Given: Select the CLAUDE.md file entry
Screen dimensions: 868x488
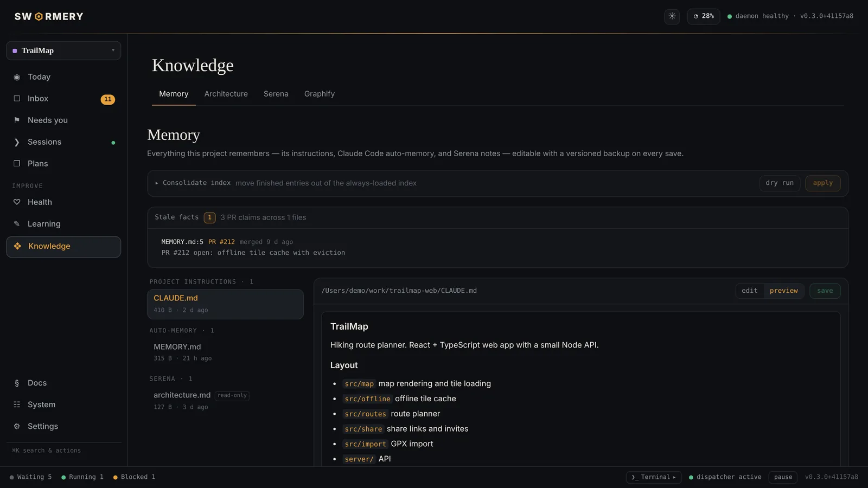Looking at the screenshot, I should [x=225, y=304].
